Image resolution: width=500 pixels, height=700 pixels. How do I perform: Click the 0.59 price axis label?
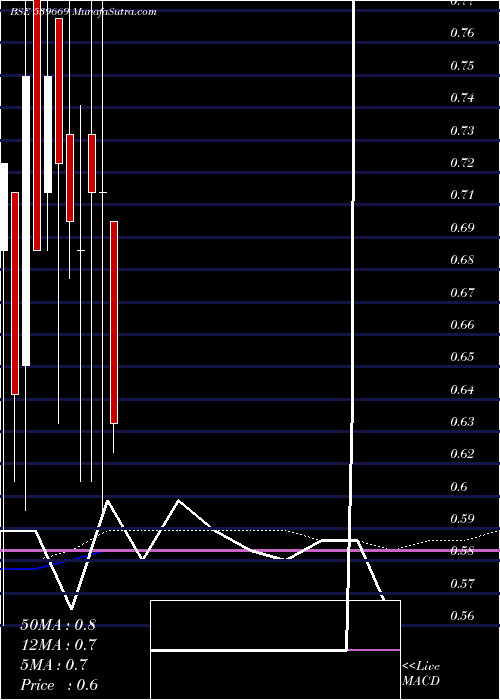coord(462,519)
